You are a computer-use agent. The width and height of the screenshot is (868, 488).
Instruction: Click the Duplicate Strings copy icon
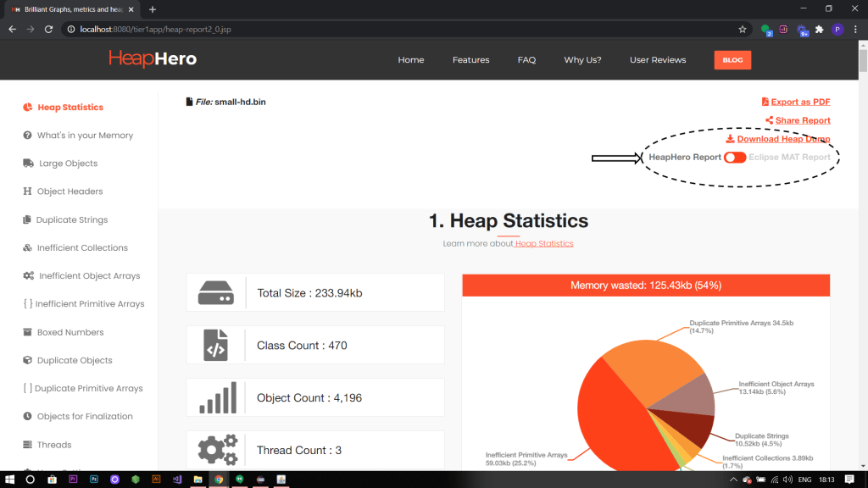(x=28, y=220)
